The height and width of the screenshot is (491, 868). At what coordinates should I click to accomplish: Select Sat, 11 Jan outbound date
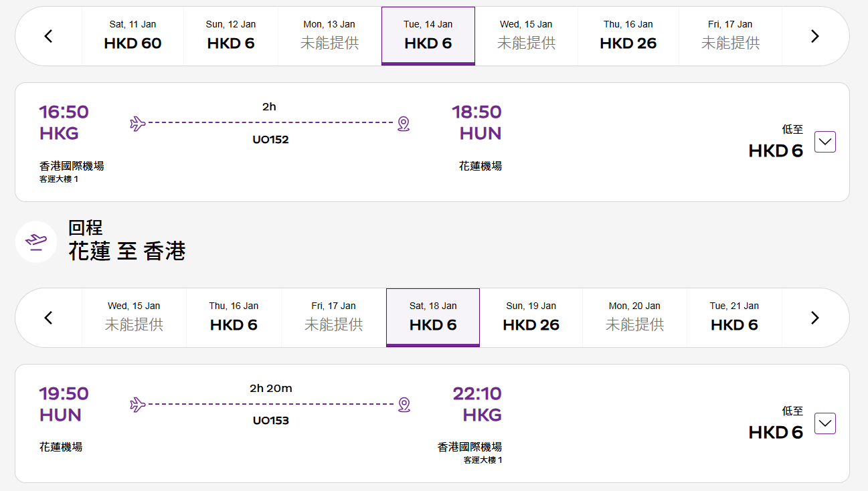133,36
